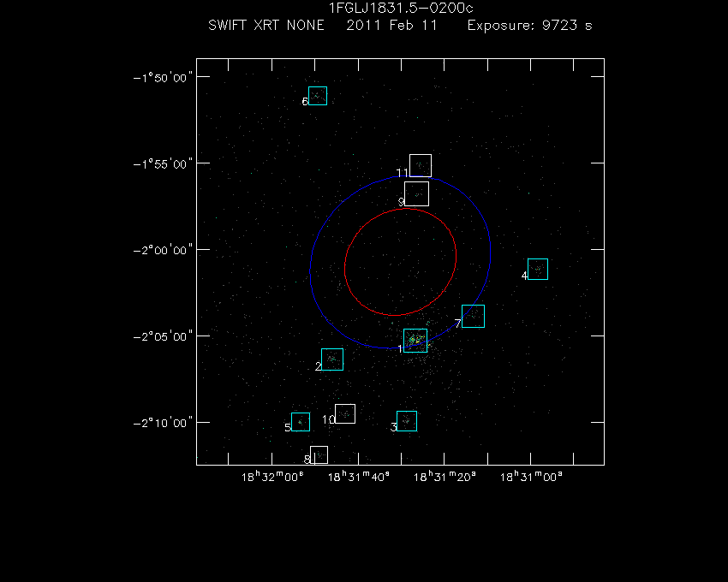Select the white source box labeled 9
This screenshot has width=728, height=582.
tap(416, 193)
